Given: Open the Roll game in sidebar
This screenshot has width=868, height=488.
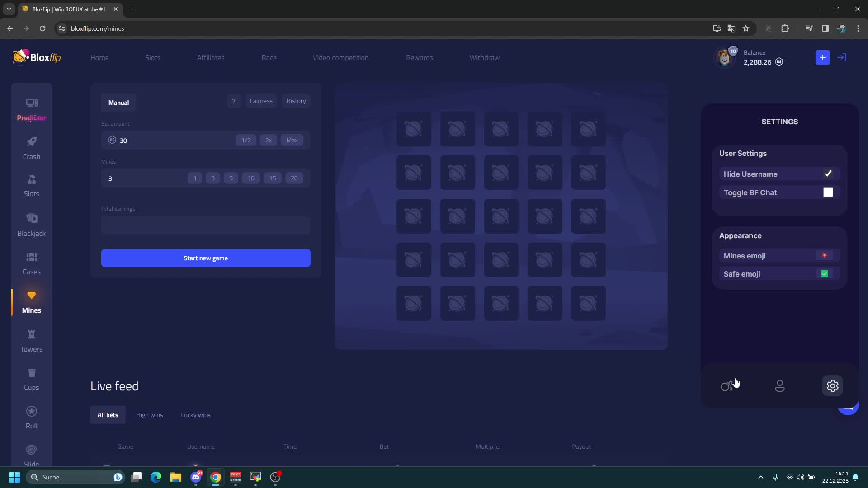Looking at the screenshot, I should click(31, 418).
